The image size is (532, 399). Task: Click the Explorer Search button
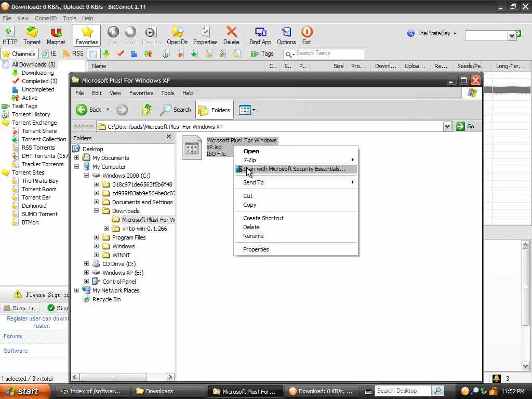click(x=176, y=110)
